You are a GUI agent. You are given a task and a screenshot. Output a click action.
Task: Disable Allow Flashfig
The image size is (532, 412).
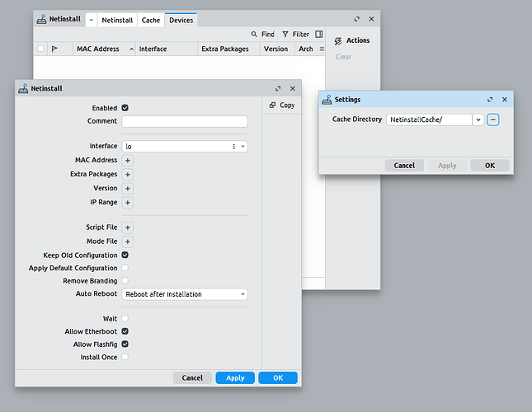(125, 344)
